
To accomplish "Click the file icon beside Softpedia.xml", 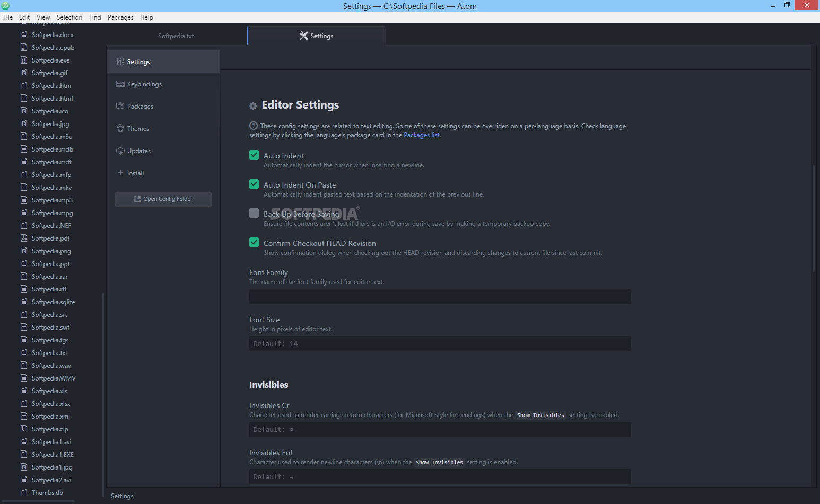I will 24,416.
